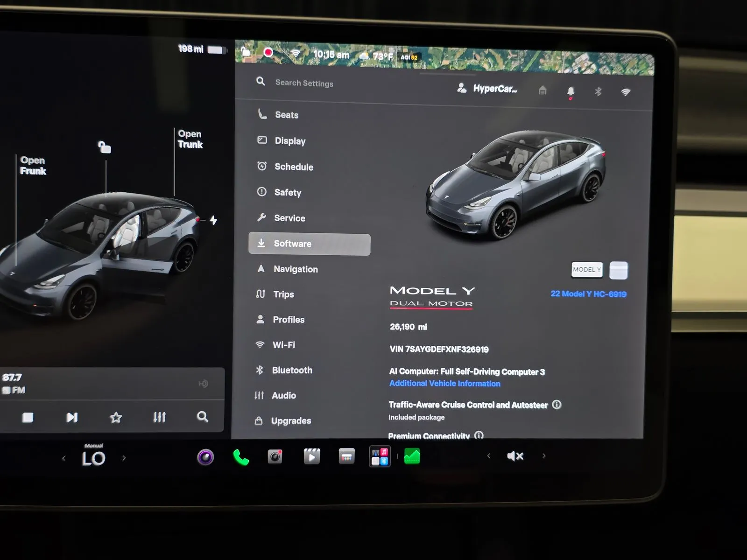
Task: Tap the light color swatch beside badge
Action: point(619,270)
